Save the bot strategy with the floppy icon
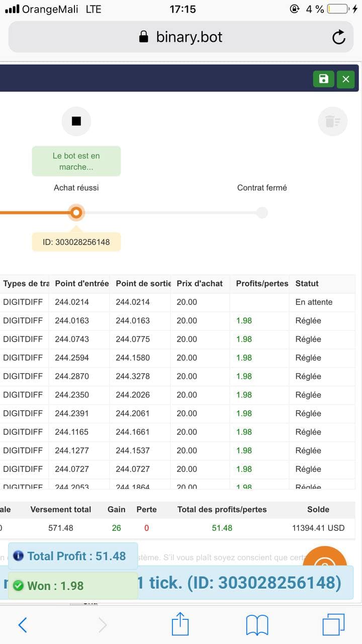 pos(323,79)
